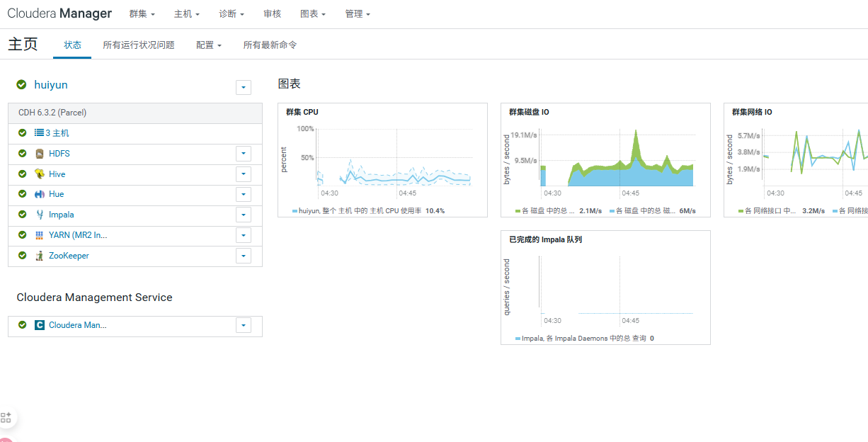Viewport: 868px width, 442px height.
Task: Open the YARN (MR2 In... link
Action: coord(78,235)
